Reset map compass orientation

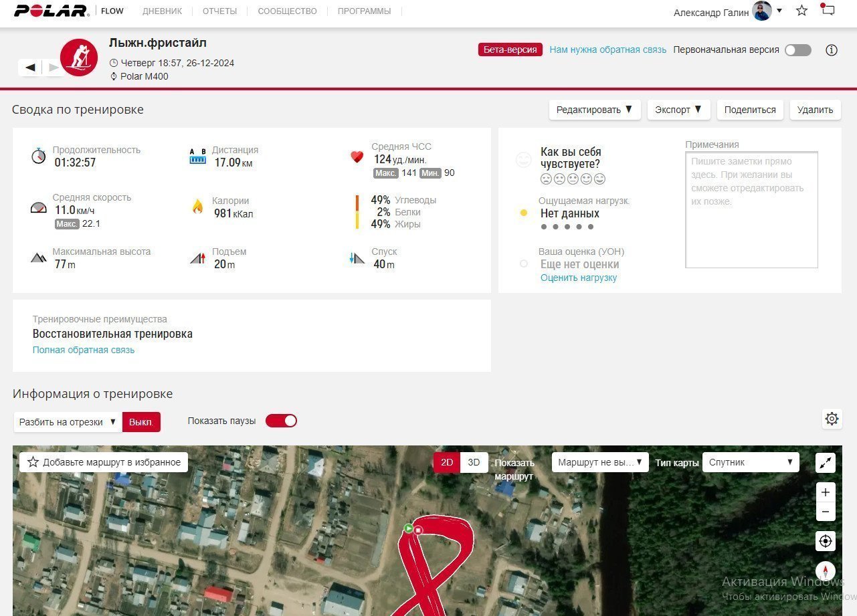[826, 571]
